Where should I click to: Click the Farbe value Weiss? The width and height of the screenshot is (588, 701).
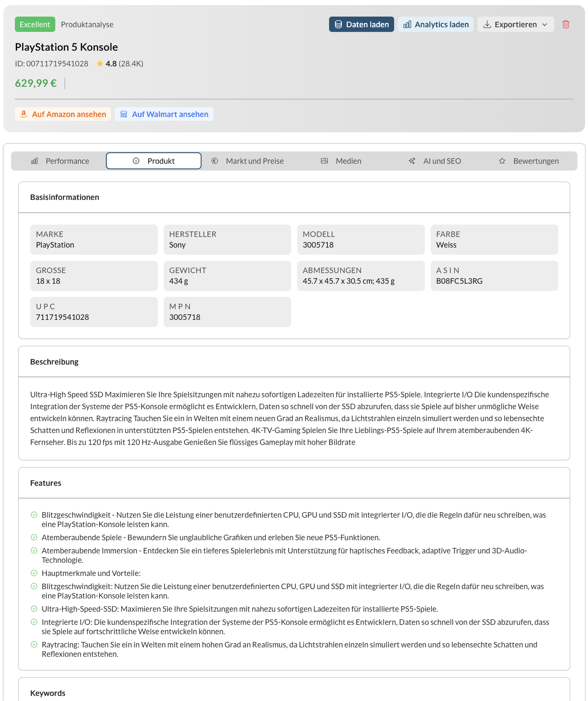(446, 245)
